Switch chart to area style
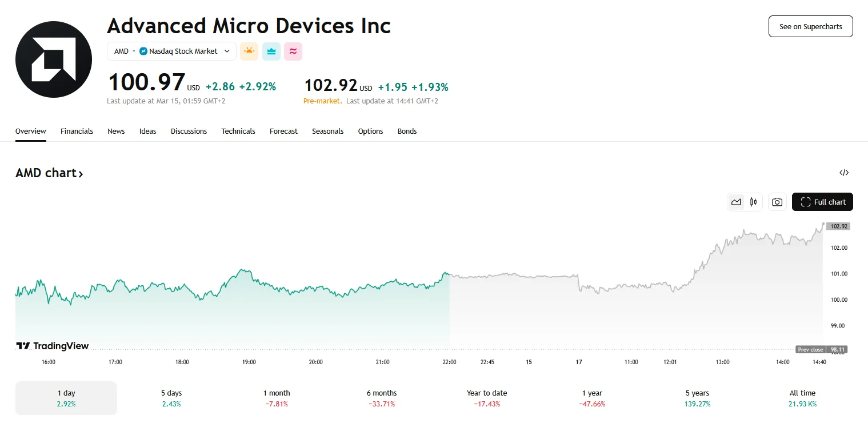Viewport: 868px width, 427px height. 736,202
